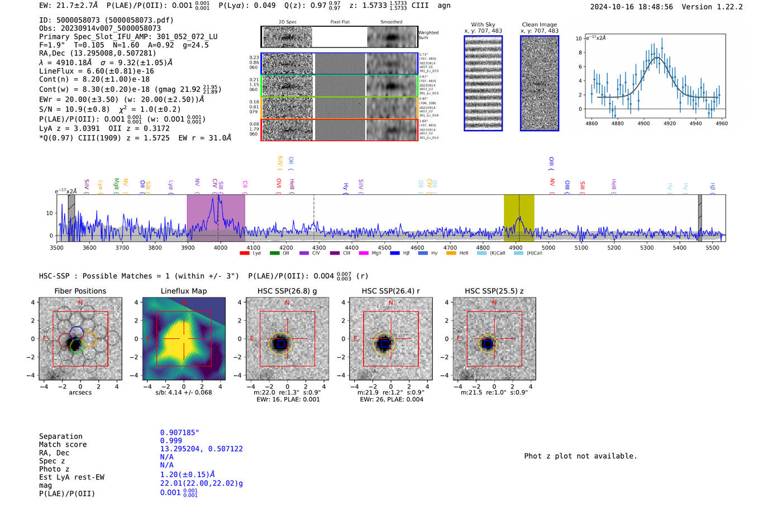The image size is (782, 532).
Task: Select the green-bordered 2D spectrum fiber row
Action: pyautogui.click(x=339, y=86)
